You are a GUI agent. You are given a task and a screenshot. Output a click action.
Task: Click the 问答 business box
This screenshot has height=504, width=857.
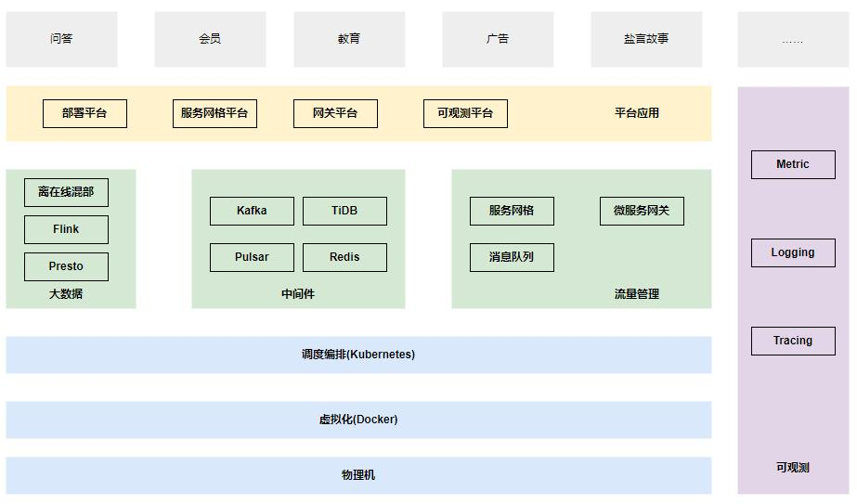(62, 39)
